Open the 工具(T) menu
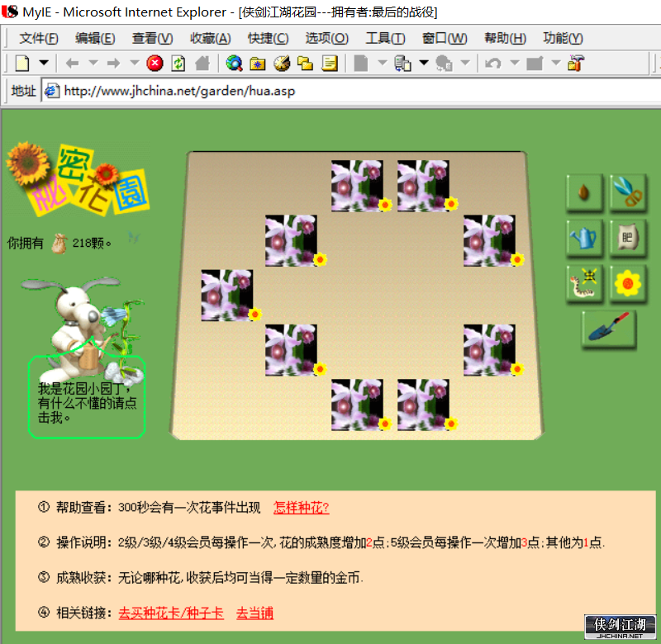Image resolution: width=661 pixels, height=644 pixels. [385, 38]
